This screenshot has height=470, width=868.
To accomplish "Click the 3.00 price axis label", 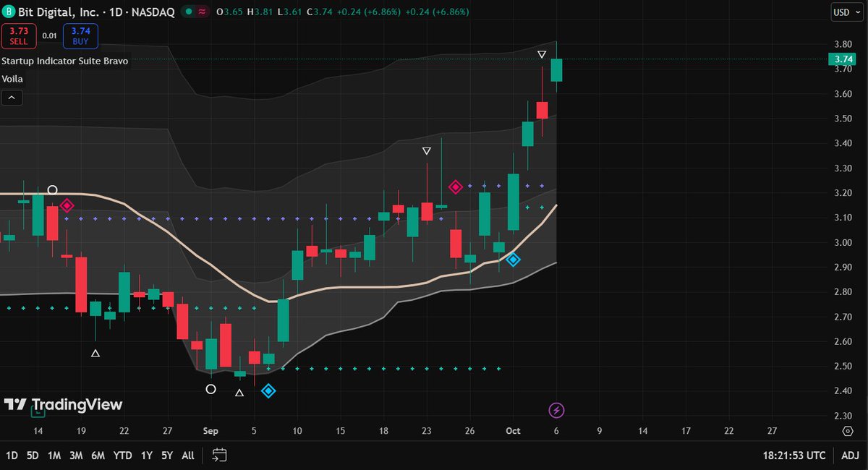I will tap(843, 242).
